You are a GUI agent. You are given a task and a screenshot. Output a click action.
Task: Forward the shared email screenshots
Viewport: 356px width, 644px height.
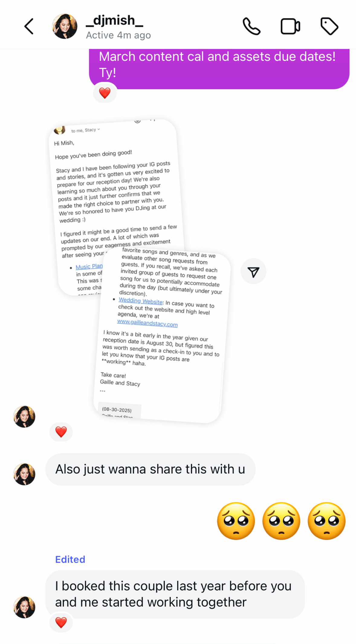253,271
